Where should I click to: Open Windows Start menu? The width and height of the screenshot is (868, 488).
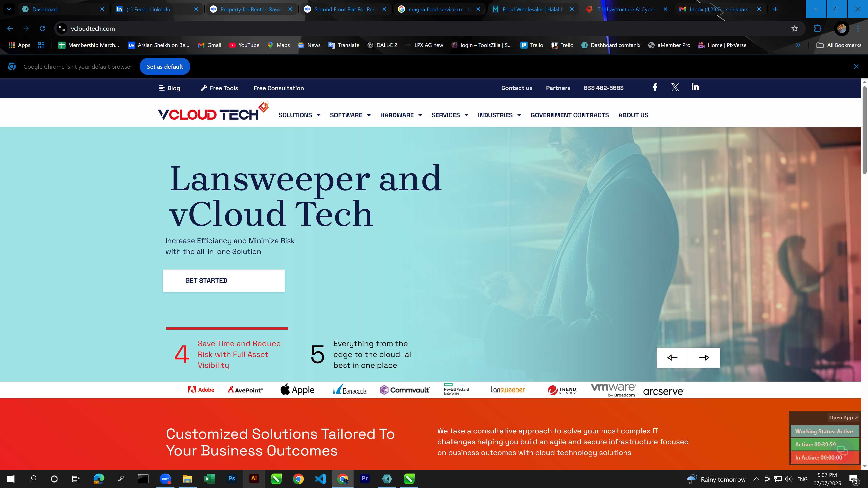pyautogui.click(x=11, y=479)
